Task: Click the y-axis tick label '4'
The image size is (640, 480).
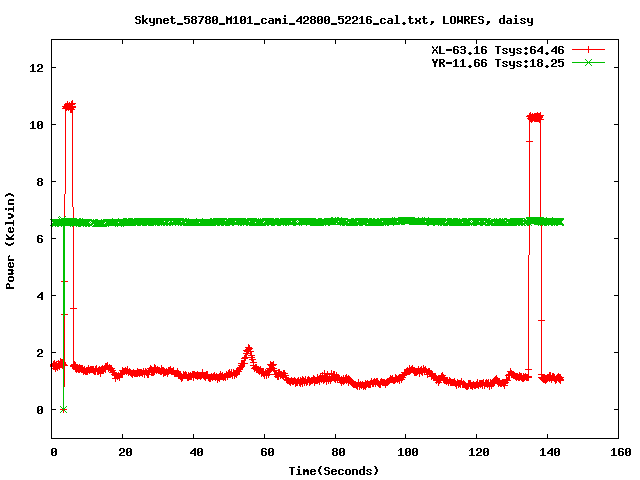Action: coord(40,296)
